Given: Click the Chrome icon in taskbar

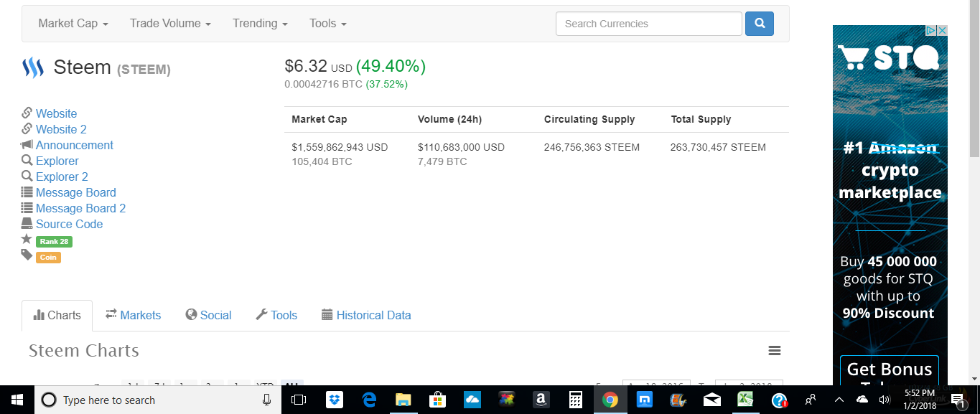Looking at the screenshot, I should pos(610,400).
